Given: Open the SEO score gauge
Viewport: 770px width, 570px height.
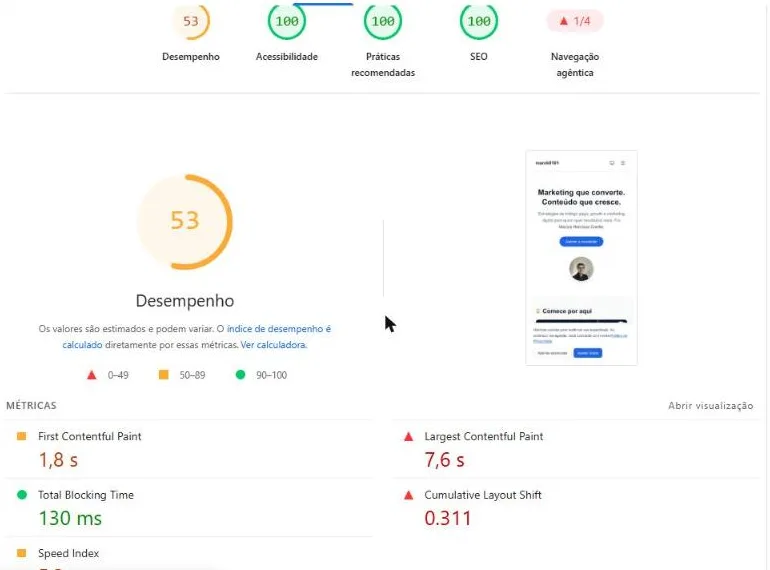Looking at the screenshot, I should (479, 21).
